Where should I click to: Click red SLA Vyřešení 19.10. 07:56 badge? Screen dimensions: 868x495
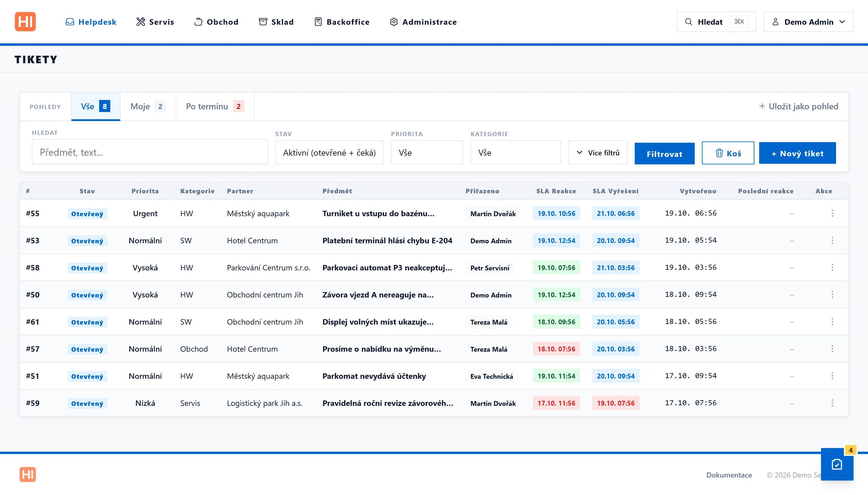(615, 403)
